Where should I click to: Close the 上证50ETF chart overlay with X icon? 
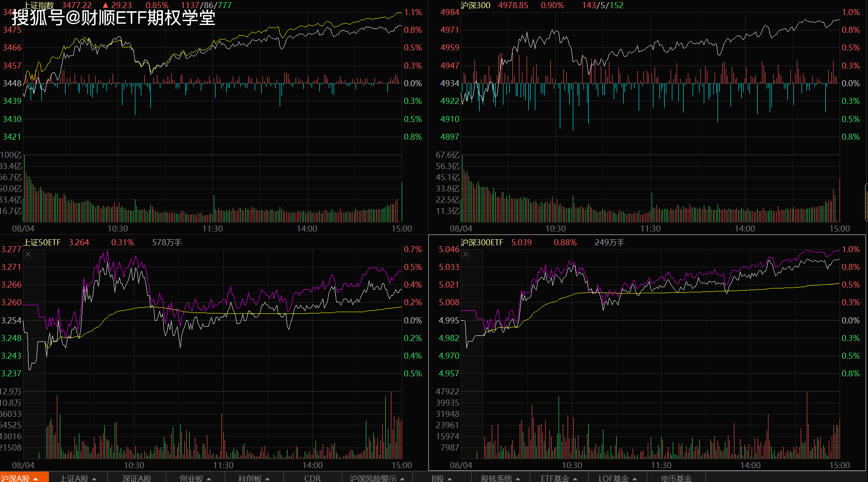(28, 254)
